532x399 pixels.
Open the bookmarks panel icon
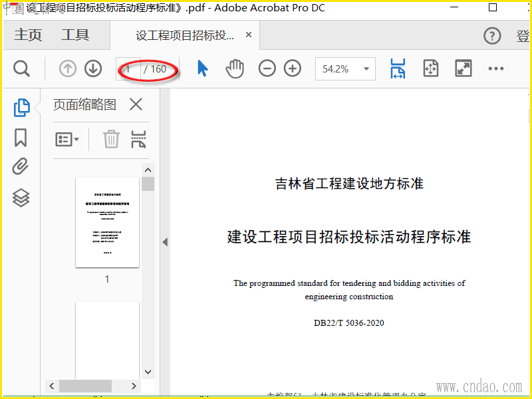coord(21,138)
